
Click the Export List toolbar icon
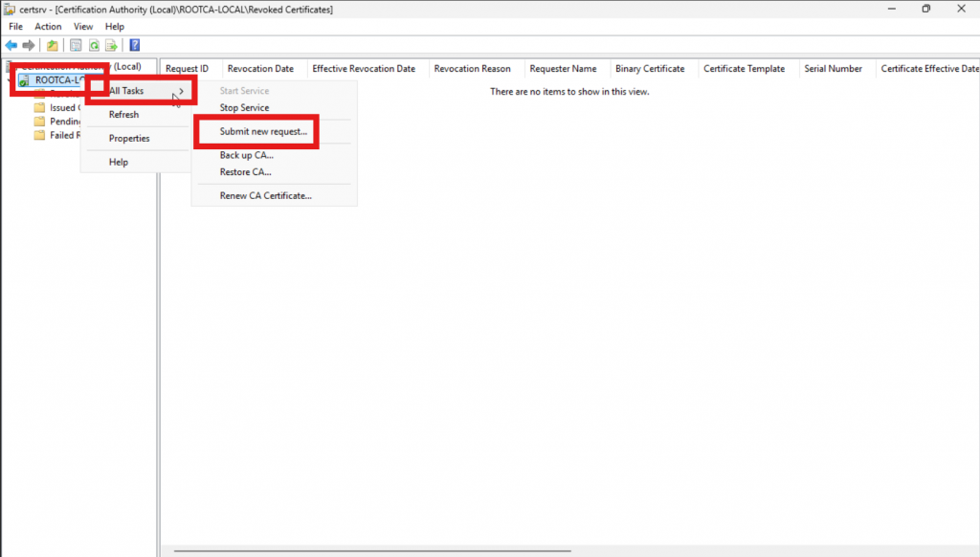tap(111, 45)
